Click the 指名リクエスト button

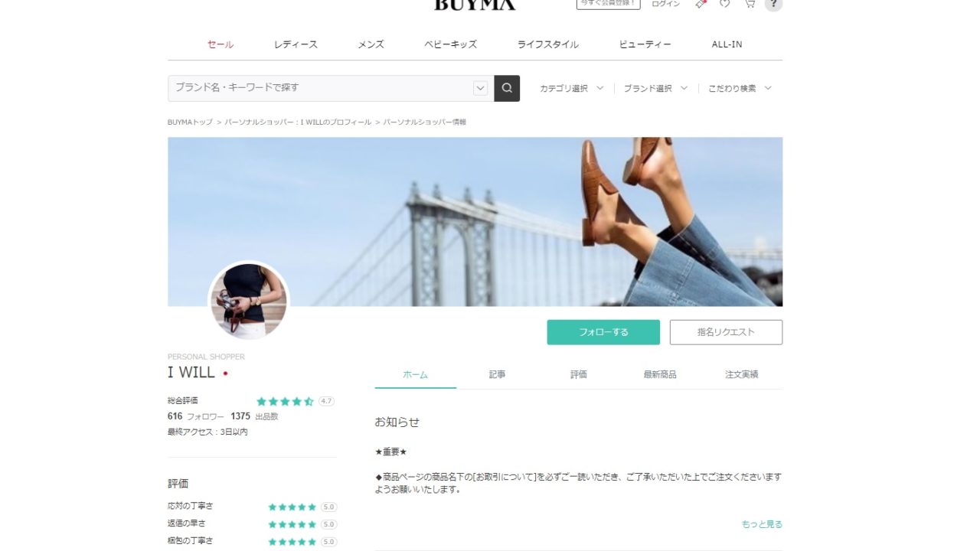click(726, 332)
